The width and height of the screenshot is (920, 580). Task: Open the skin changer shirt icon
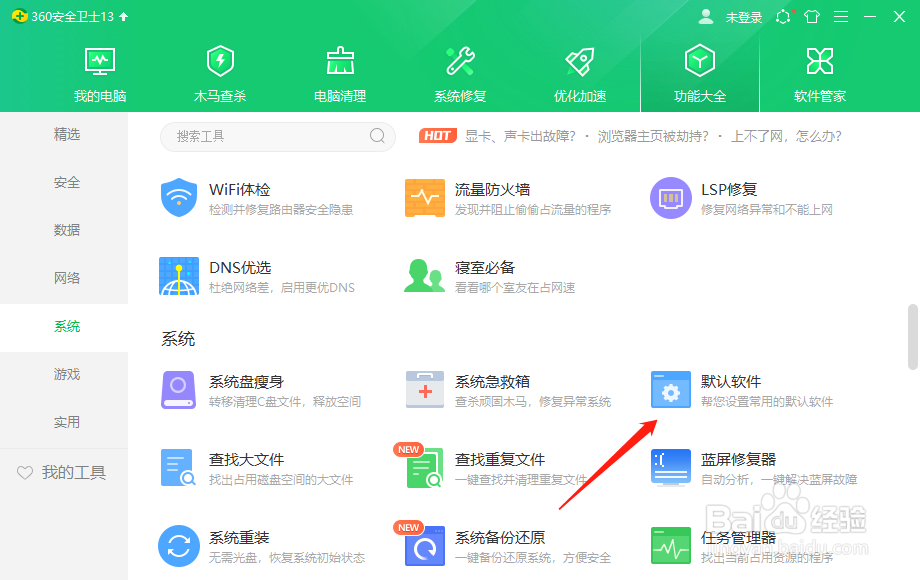pyautogui.click(x=812, y=16)
